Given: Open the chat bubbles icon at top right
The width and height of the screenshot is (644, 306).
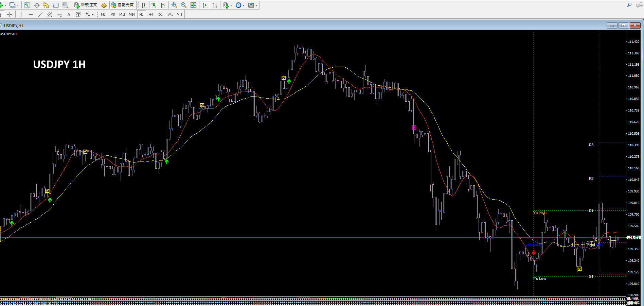Looking at the screenshot, I should (639, 5).
